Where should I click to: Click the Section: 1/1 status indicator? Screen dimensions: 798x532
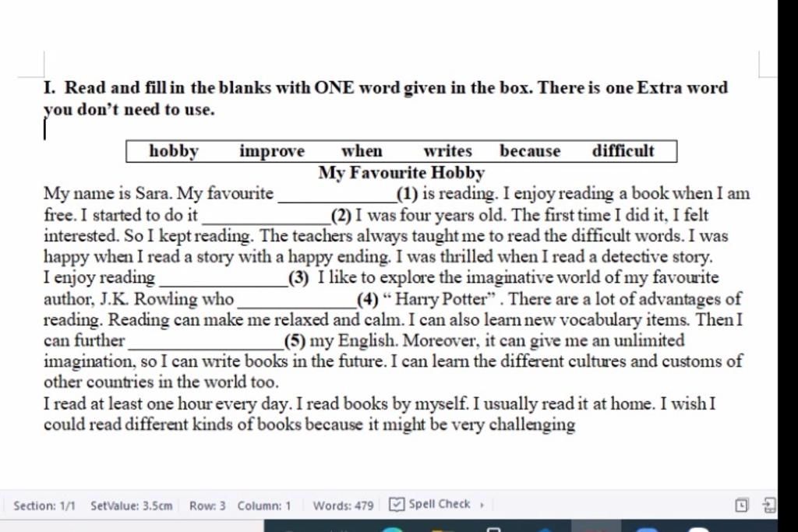(x=44, y=506)
